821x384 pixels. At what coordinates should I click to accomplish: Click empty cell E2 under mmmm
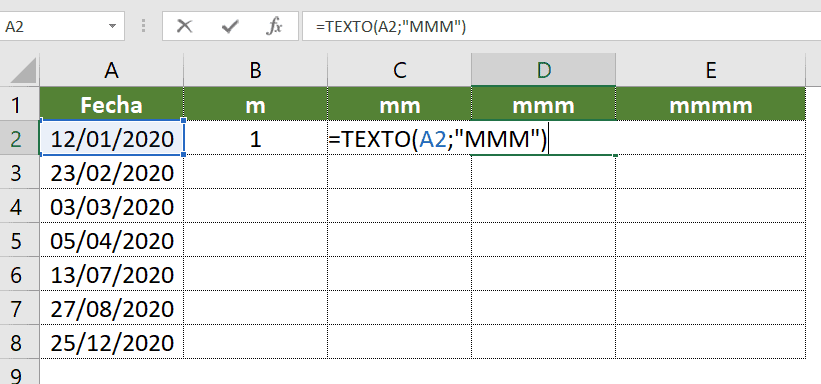coord(711,138)
